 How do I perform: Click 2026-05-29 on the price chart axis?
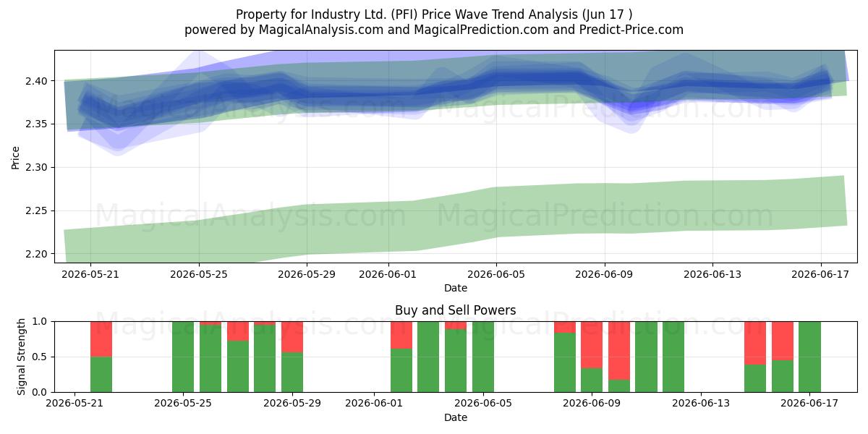pyautogui.click(x=307, y=274)
